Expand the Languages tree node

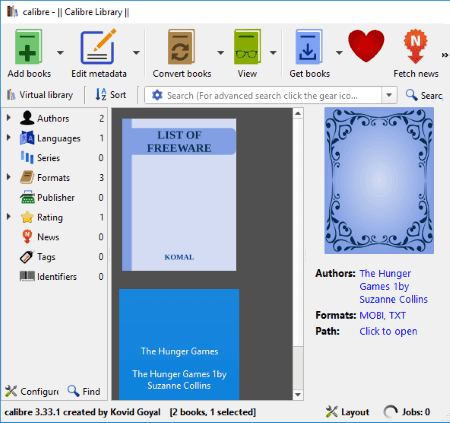tap(9, 137)
